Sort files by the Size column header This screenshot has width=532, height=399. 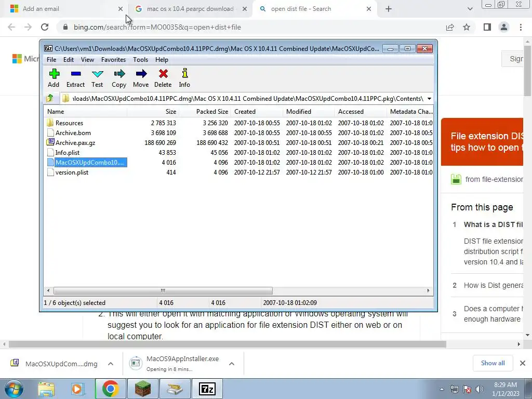(153, 112)
